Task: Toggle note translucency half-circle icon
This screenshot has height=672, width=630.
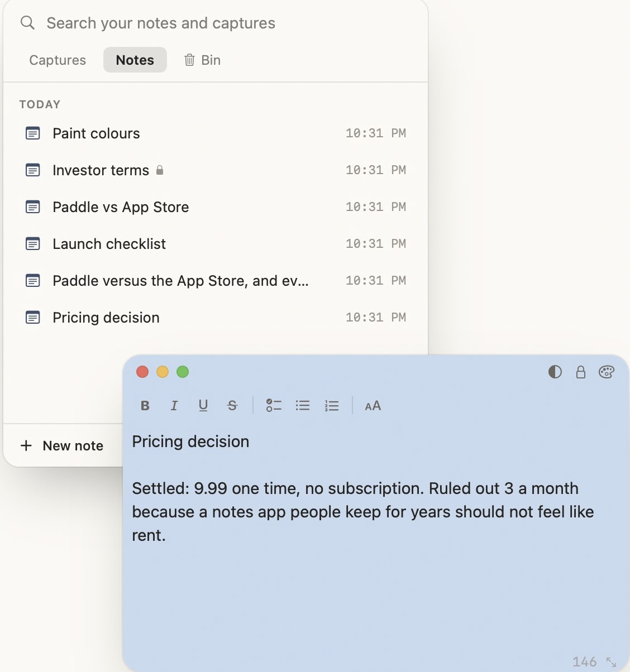Action: click(555, 372)
